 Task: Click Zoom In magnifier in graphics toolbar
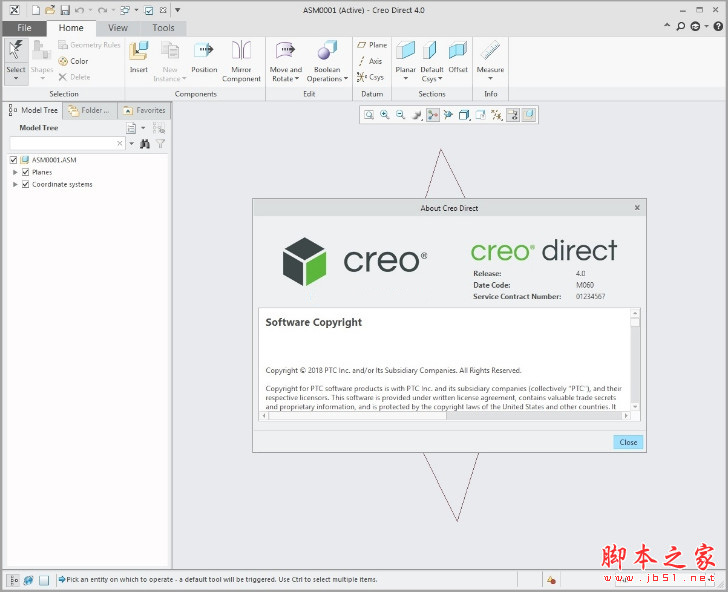[x=384, y=115]
